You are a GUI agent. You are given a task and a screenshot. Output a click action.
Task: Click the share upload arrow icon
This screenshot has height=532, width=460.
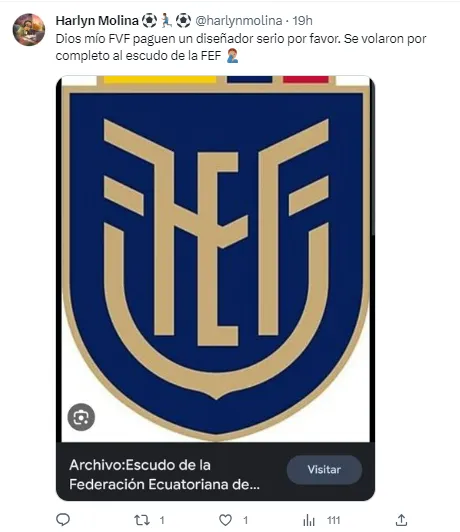[x=401, y=519]
